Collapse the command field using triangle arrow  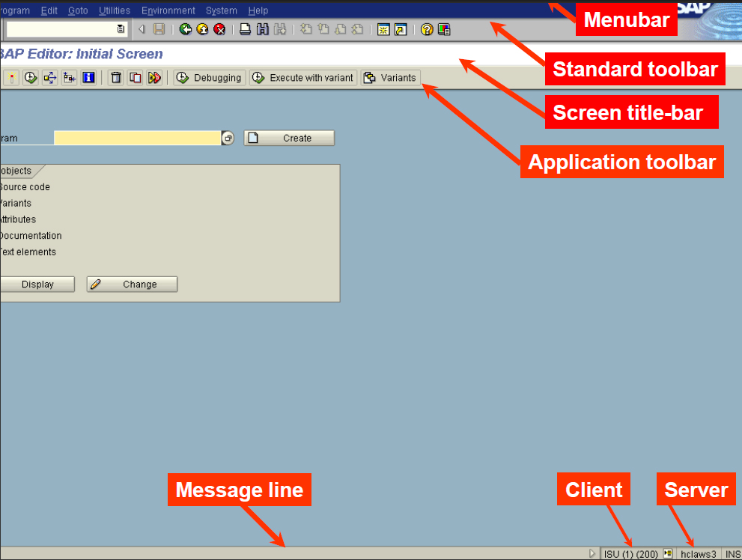coord(142,29)
